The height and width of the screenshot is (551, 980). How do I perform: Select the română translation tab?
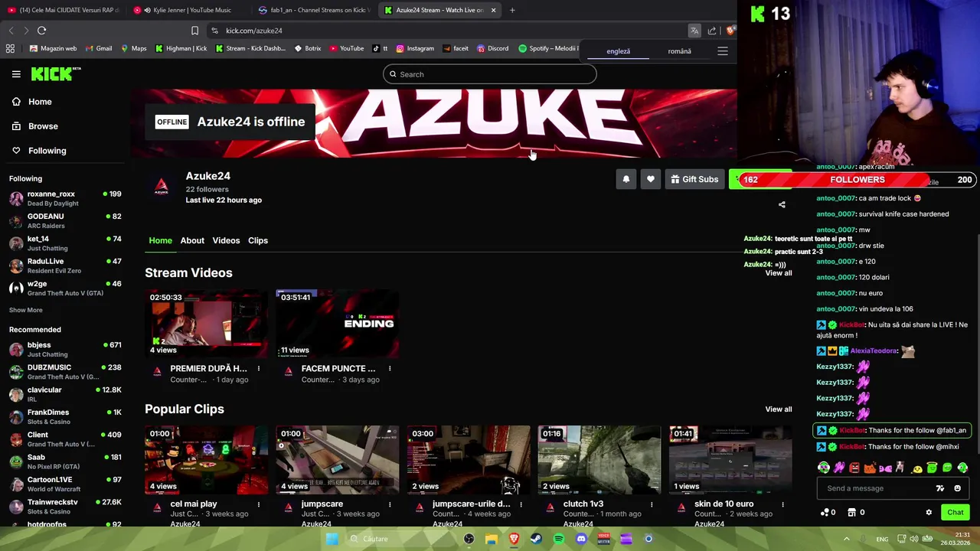(679, 51)
